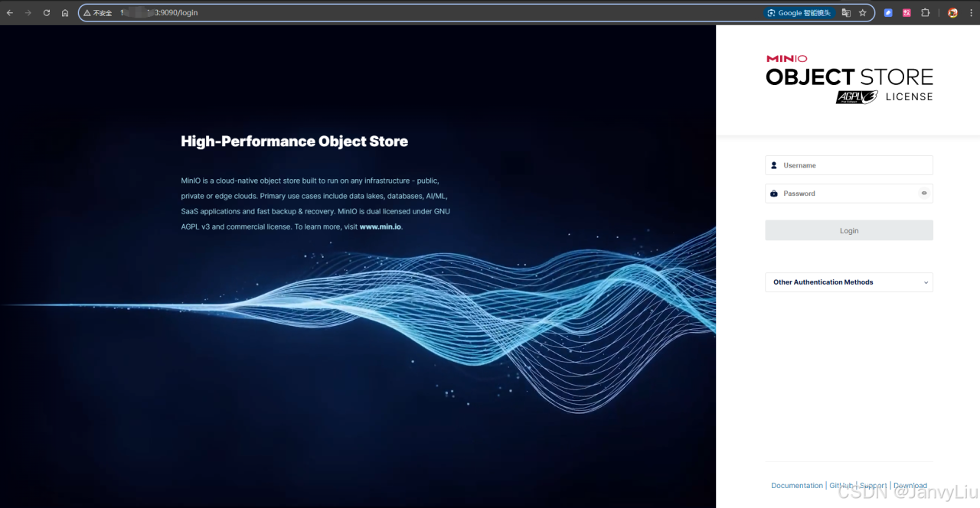Viewport: 980px width, 508px height.
Task: Expand Other Authentication Methods dropdown
Action: tap(848, 282)
